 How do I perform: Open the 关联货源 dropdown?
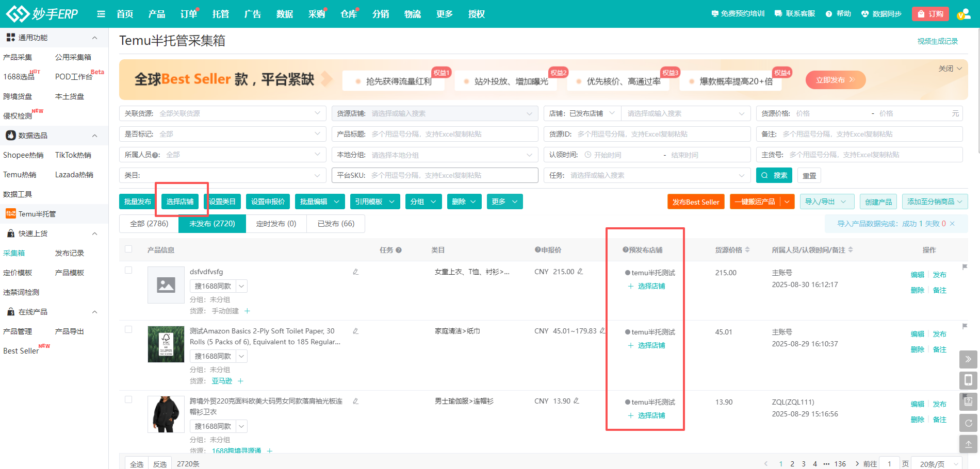click(x=223, y=113)
